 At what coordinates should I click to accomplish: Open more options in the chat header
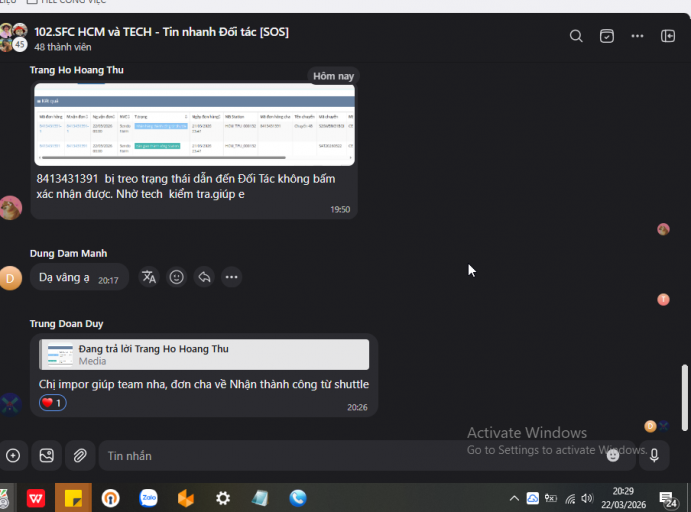[x=637, y=36]
